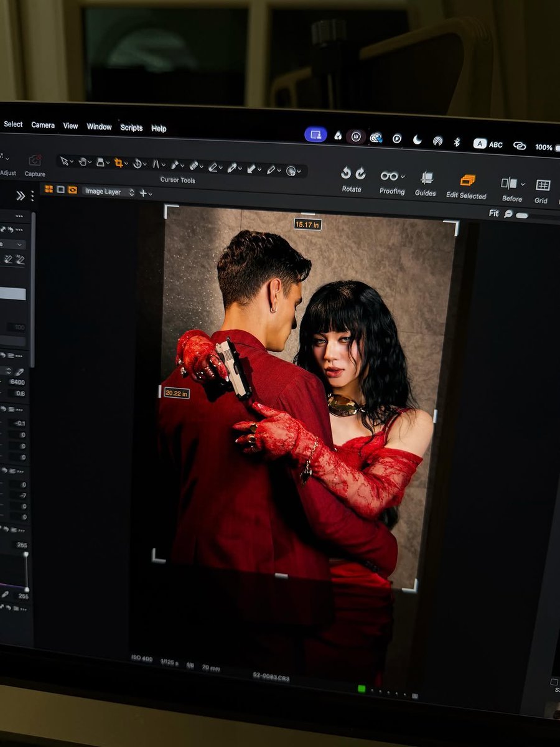Screen dimensions: 560x747
Task: Toggle the Grid overlay
Action: point(543,186)
